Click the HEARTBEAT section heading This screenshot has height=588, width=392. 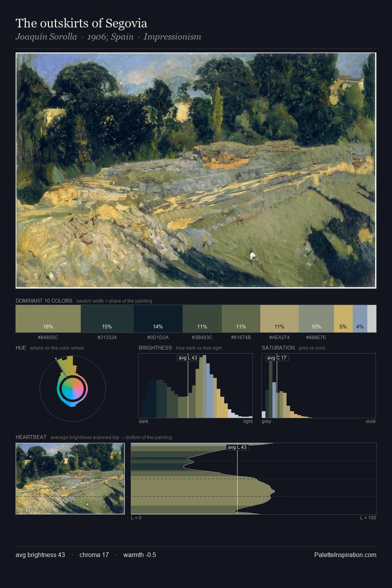31,437
